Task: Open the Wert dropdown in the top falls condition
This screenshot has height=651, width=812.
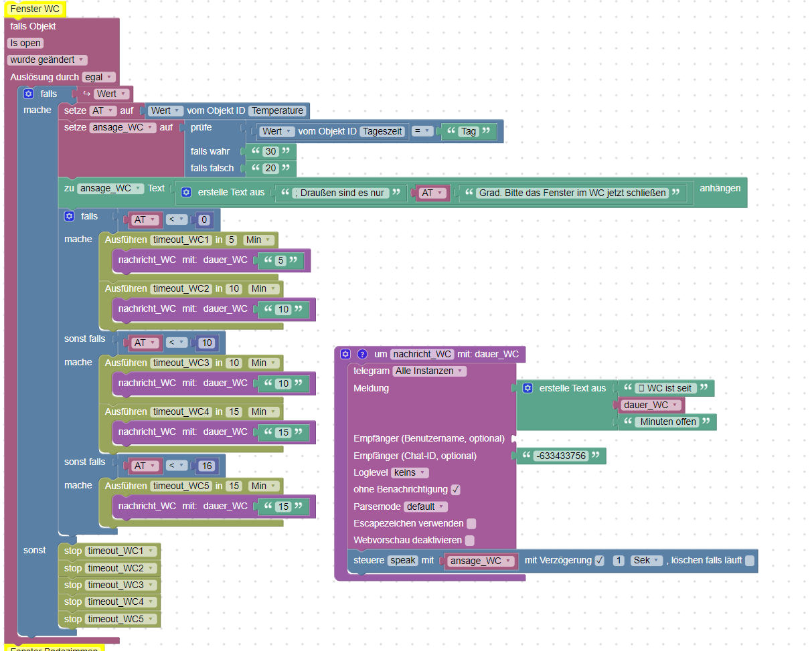Action: click(111, 94)
